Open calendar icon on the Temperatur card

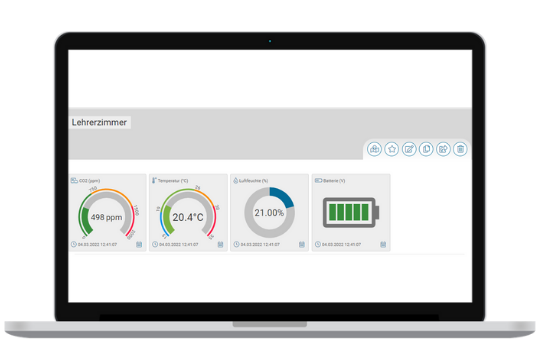(220, 244)
